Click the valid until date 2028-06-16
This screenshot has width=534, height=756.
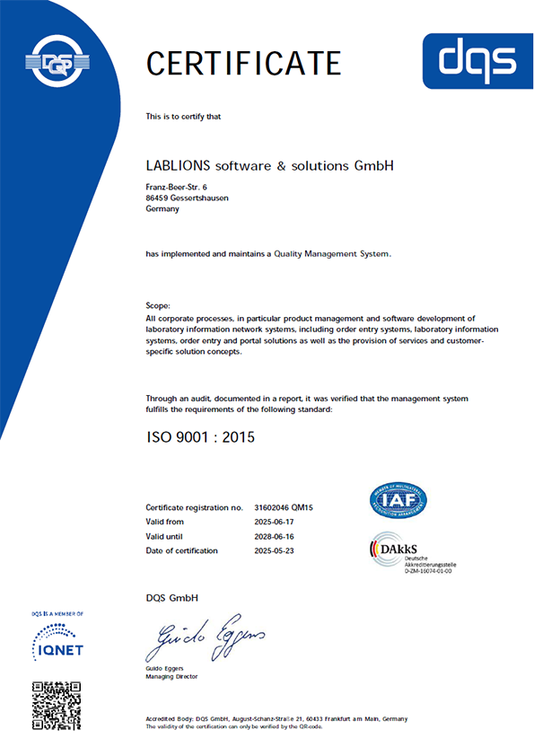tap(274, 536)
